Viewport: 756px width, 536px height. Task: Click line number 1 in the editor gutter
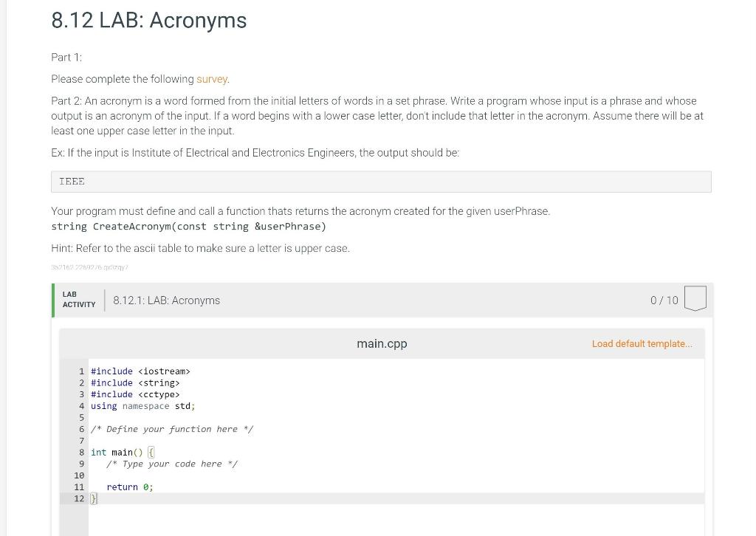click(x=80, y=371)
